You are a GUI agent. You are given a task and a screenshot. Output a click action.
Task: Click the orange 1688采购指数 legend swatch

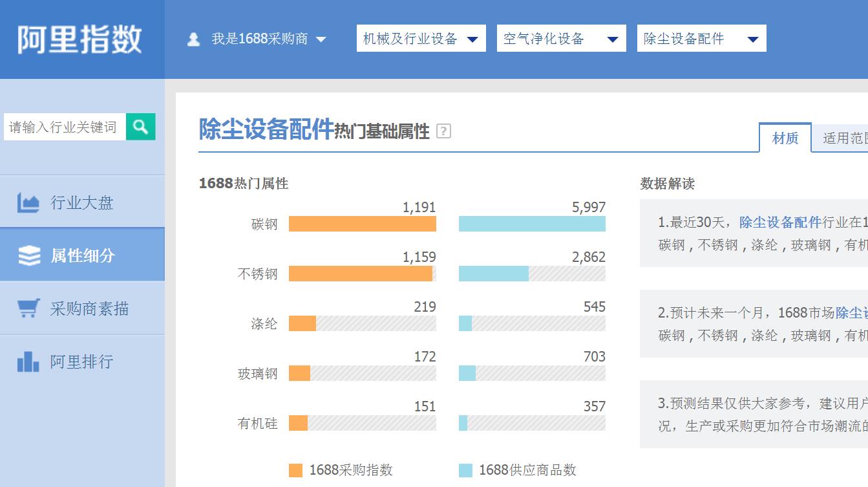tap(295, 470)
